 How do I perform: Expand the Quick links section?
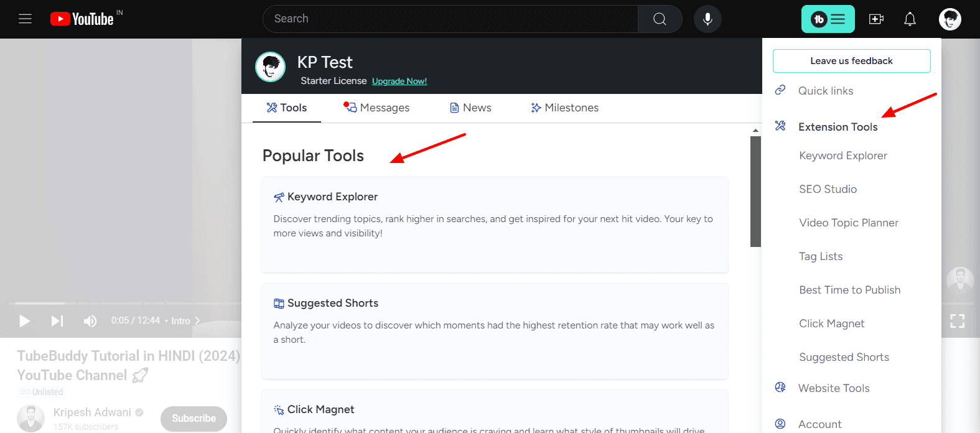[x=826, y=91]
